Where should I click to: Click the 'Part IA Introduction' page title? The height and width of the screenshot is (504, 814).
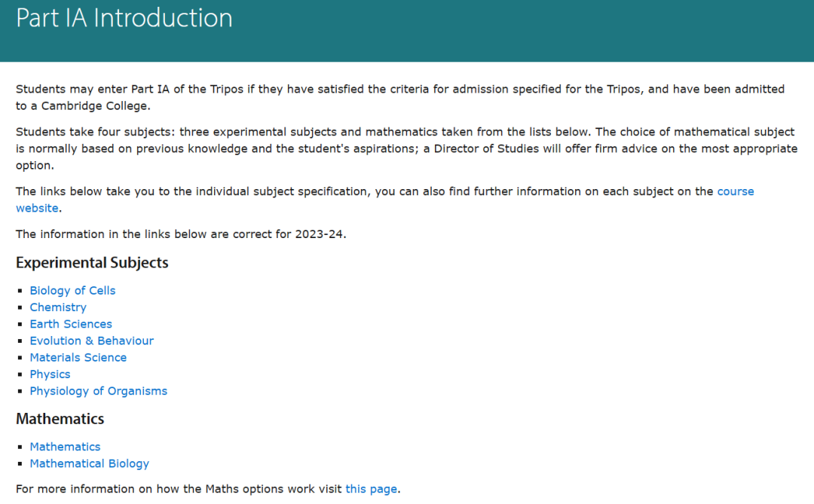coord(124,18)
